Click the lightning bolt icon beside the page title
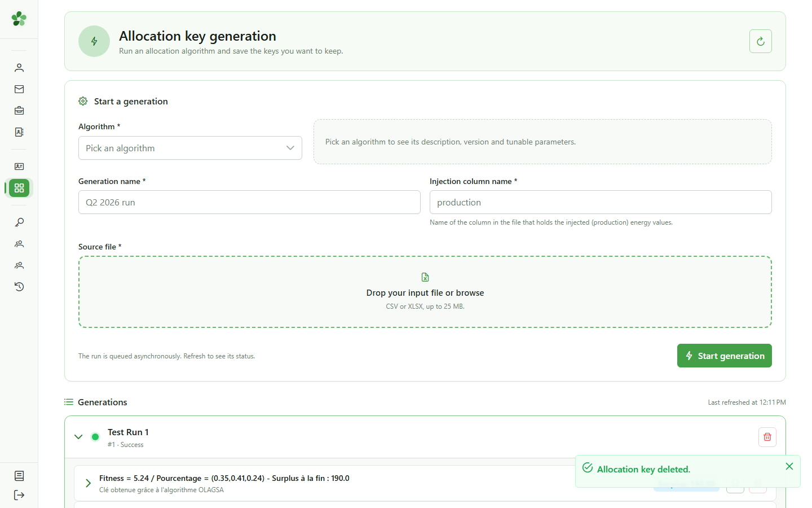 [94, 41]
